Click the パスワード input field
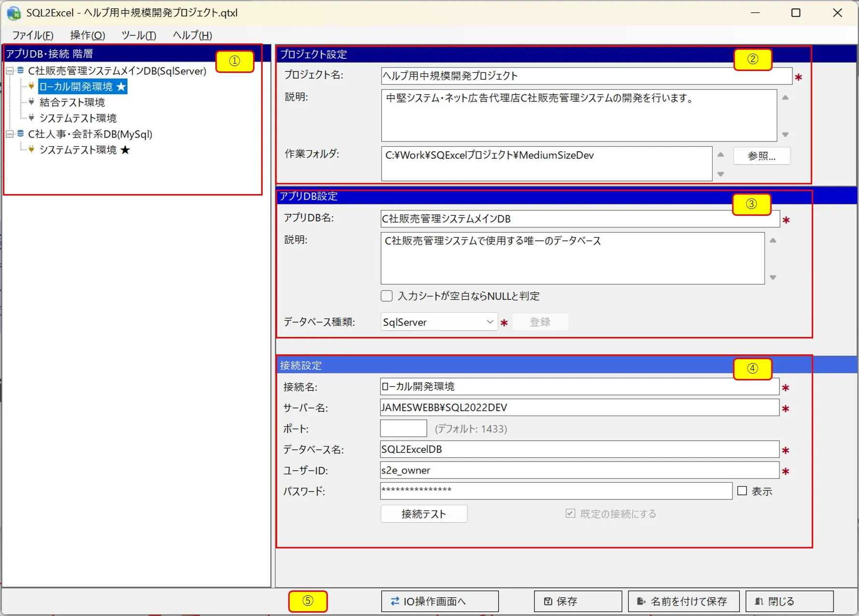 (556, 491)
